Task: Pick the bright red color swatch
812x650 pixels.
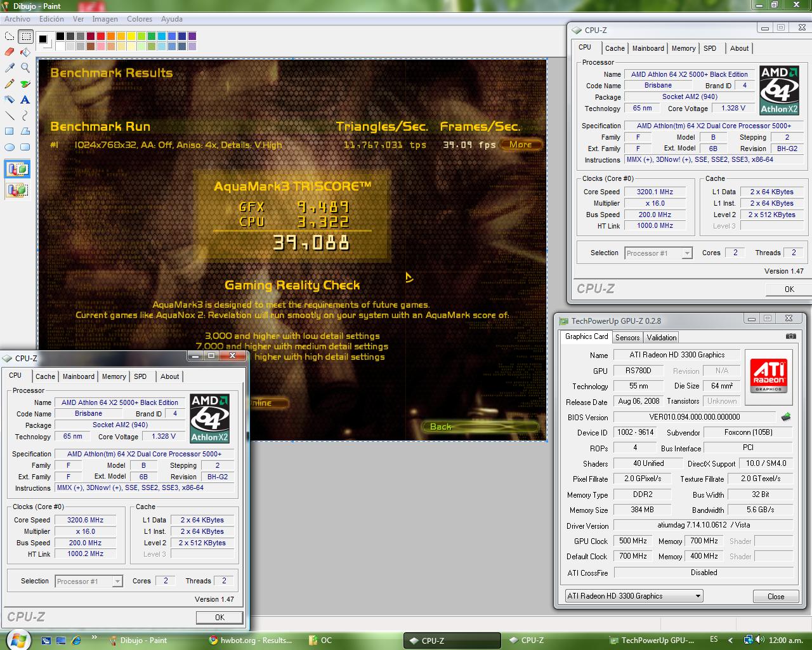Action: tap(100, 36)
